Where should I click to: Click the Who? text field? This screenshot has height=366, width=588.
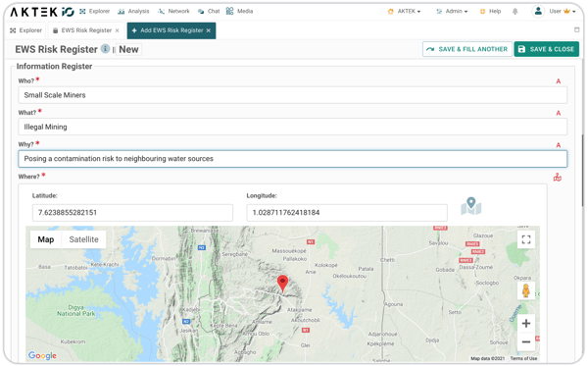[x=292, y=95]
